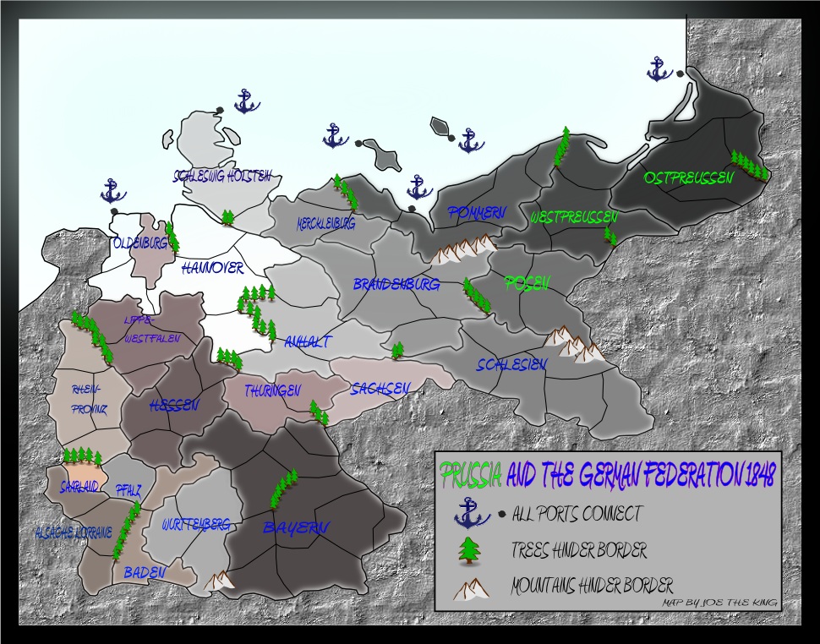Expand the Brandenburg region label

[x=395, y=284]
